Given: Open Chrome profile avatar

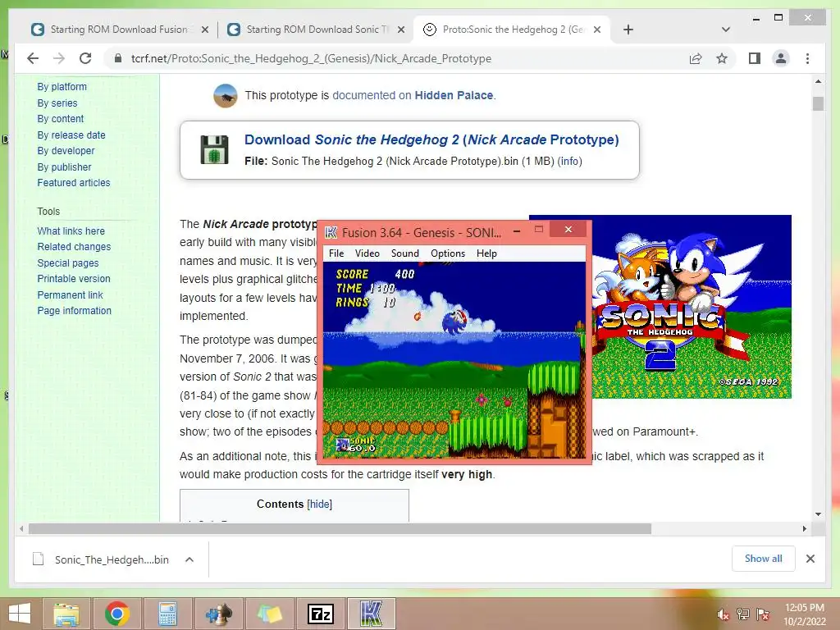Looking at the screenshot, I should (x=781, y=58).
